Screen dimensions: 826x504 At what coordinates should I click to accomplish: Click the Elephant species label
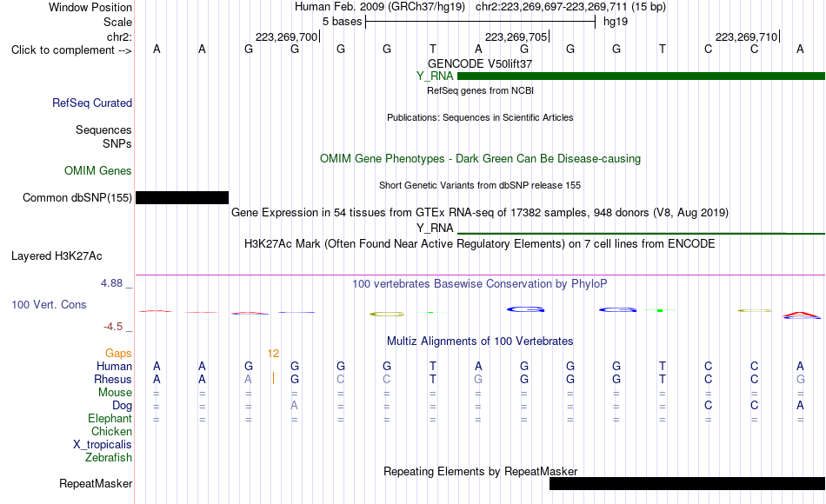[110, 419]
